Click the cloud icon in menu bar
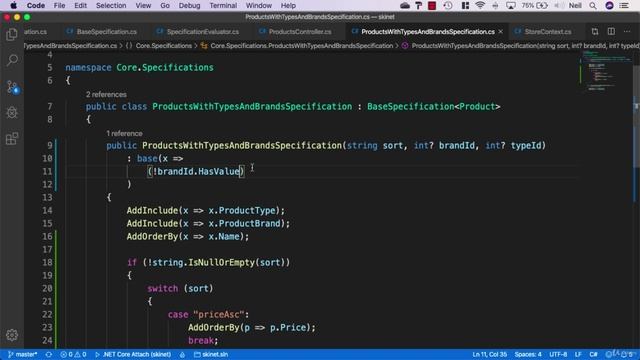640x360 pixels. 405,6
